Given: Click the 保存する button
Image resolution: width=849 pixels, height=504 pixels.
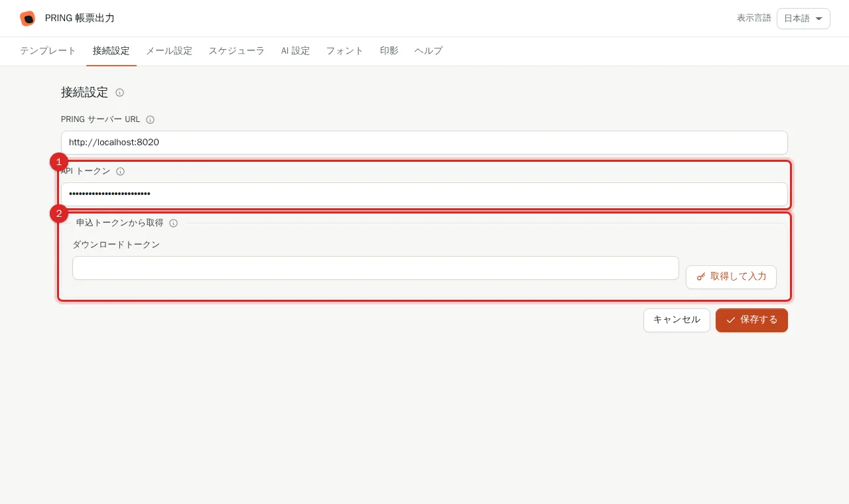Looking at the screenshot, I should pyautogui.click(x=751, y=320).
